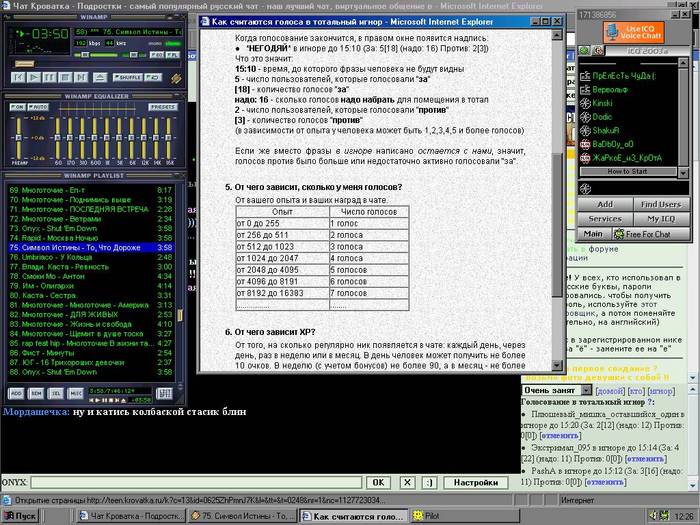Click the equalizer PREAMP slider

coord(18,138)
